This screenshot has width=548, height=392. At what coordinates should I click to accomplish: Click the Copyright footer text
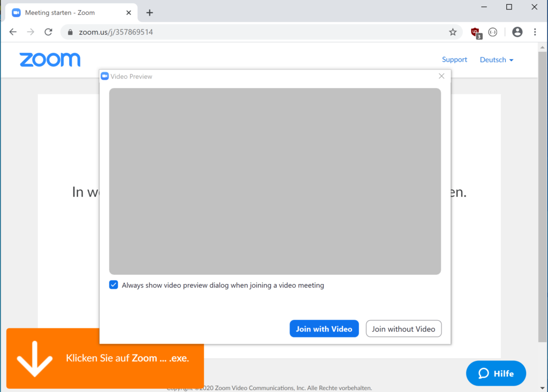coord(269,388)
